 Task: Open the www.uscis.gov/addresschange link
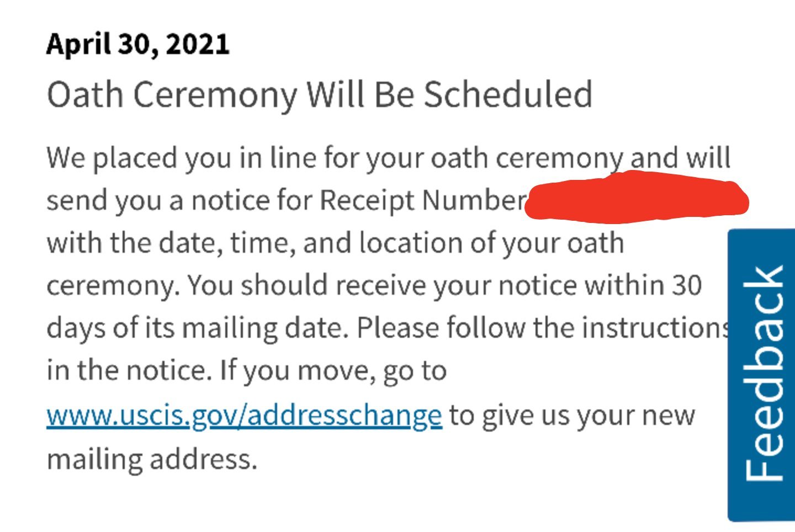click(x=244, y=415)
